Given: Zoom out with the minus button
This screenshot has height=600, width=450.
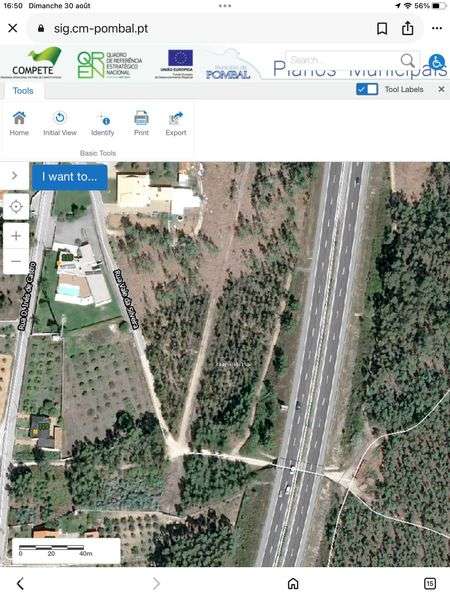Looking at the screenshot, I should click(x=16, y=261).
